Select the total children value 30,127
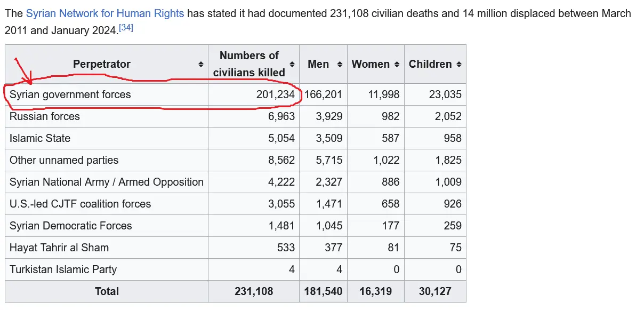 pyautogui.click(x=435, y=291)
